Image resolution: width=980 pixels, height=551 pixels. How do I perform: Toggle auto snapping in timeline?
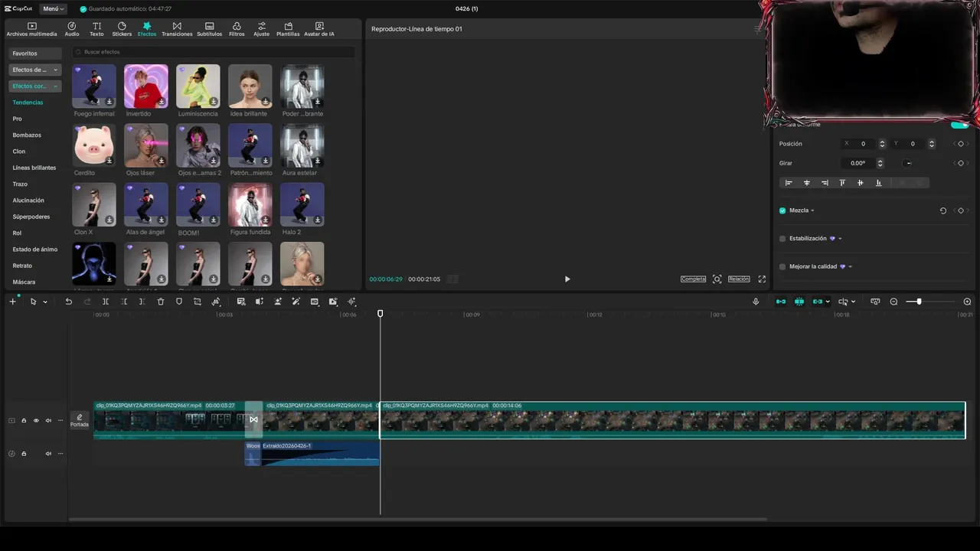799,302
